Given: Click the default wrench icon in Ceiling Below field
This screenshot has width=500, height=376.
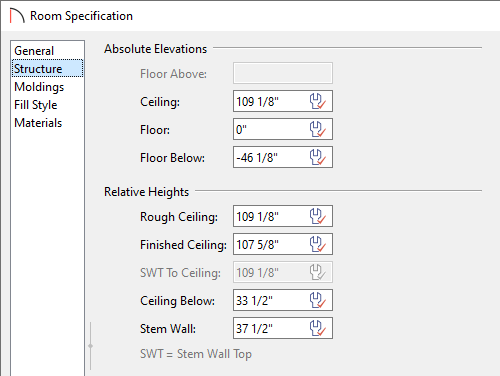Looking at the screenshot, I should pos(317,300).
